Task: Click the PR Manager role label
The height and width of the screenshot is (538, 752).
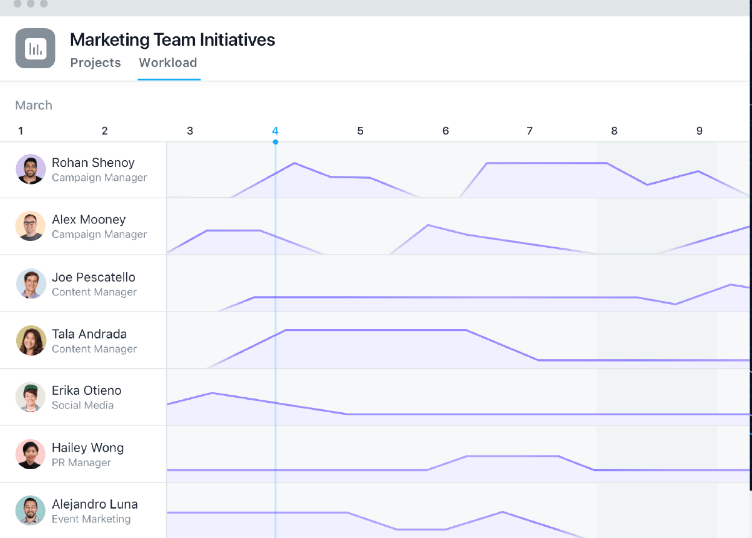Action: (x=81, y=463)
